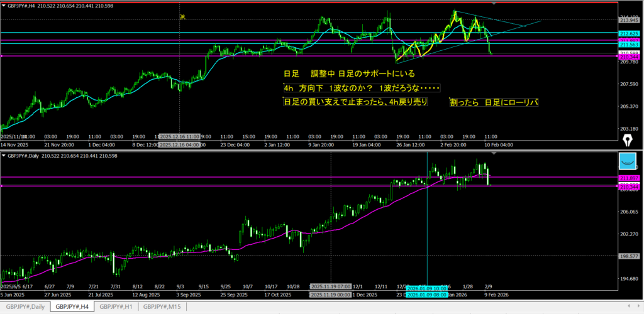This screenshot has width=644, height=314.
Task: Click the cyan 2026.01.09 08:00 date marker
Action: pyautogui.click(x=426, y=294)
